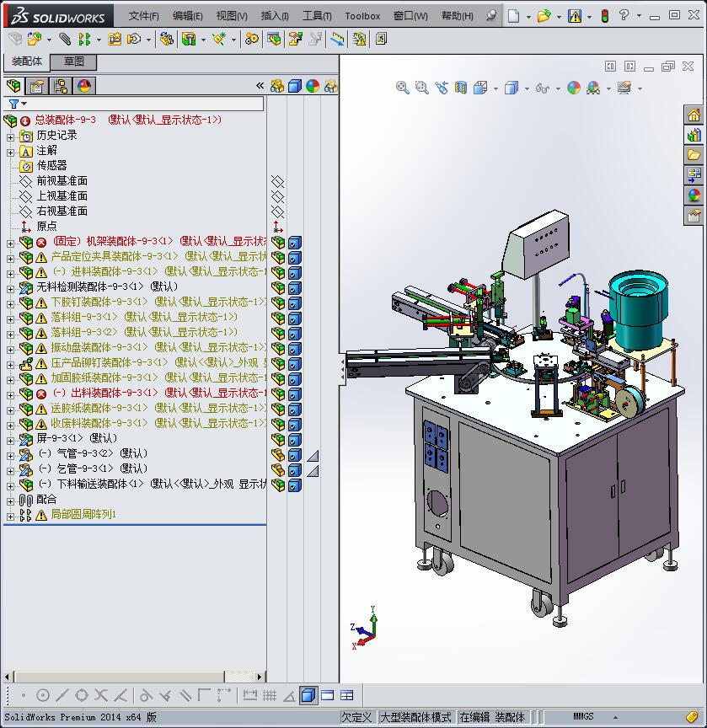Image resolution: width=707 pixels, height=728 pixels.
Task: Click the Insert Components toolbar icon
Action: pyautogui.click(x=35, y=39)
